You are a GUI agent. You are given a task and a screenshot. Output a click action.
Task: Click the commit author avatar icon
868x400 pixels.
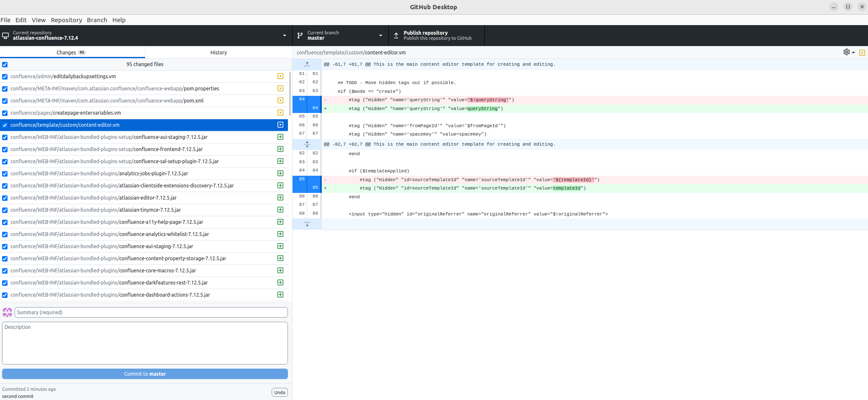click(x=8, y=313)
